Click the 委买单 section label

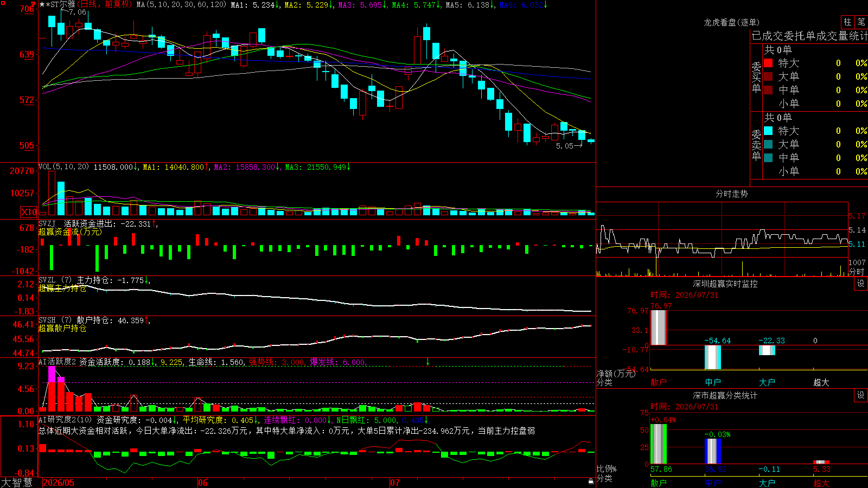click(756, 77)
